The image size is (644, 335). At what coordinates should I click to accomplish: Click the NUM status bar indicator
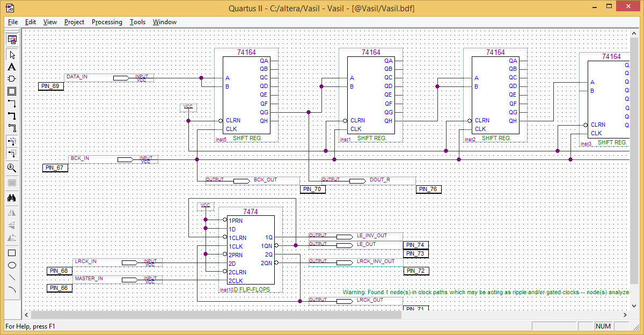pyautogui.click(x=603, y=326)
